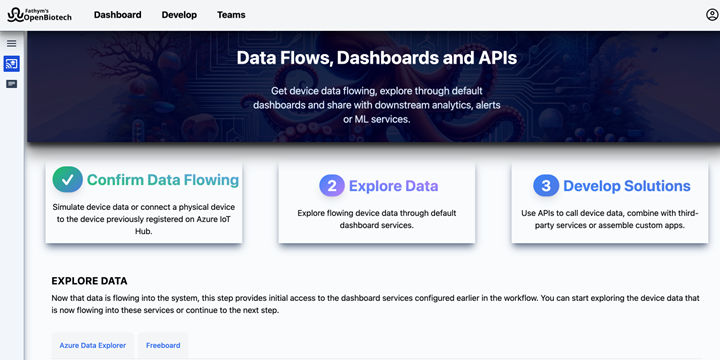Click the purple step 2 badge
Viewport: 720px width, 360px height.
(332, 186)
